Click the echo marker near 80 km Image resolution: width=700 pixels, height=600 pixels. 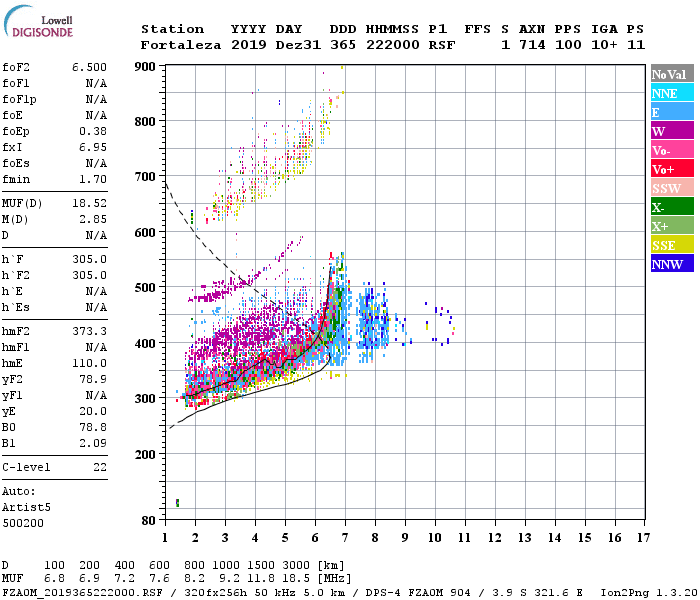tap(178, 503)
